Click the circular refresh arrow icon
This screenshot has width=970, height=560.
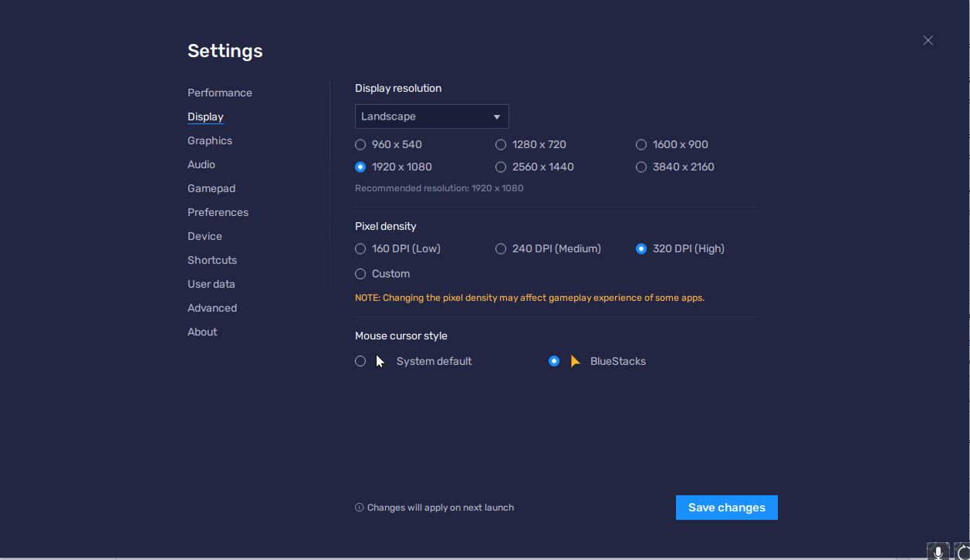(962, 552)
